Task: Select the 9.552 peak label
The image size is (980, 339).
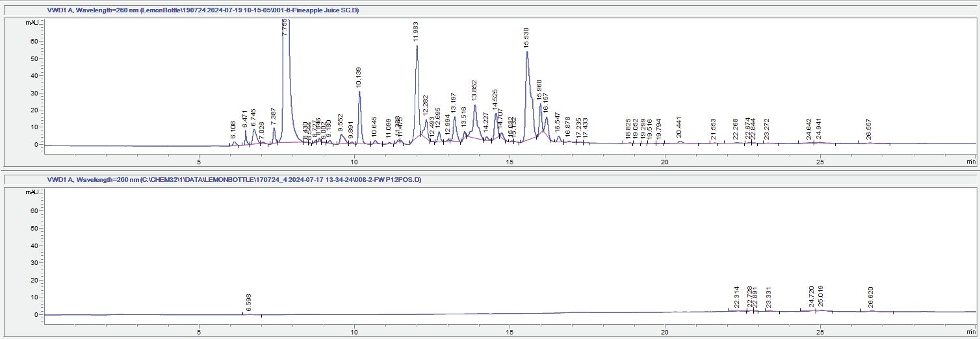Action: tap(340, 123)
